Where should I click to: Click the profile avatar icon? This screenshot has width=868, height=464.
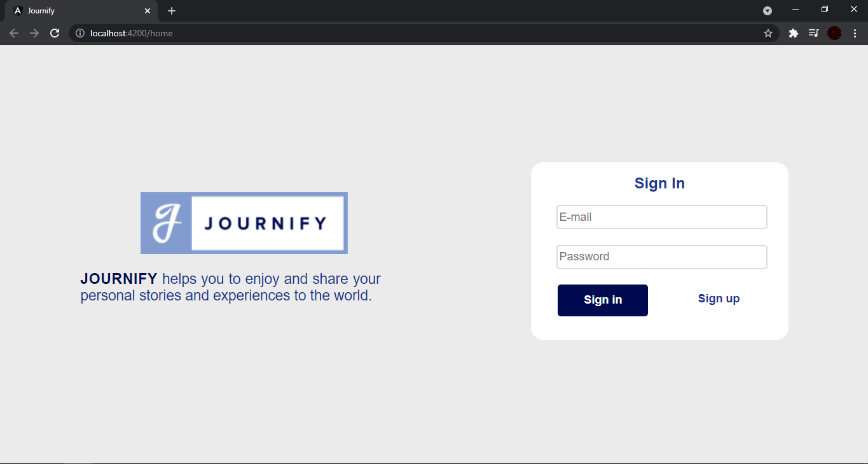click(834, 33)
